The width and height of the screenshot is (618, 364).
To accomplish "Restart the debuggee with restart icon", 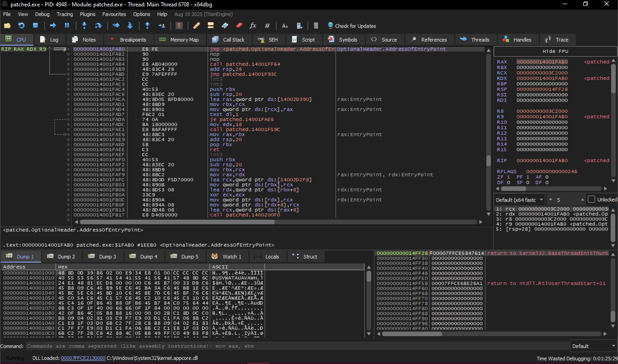I will point(21,26).
